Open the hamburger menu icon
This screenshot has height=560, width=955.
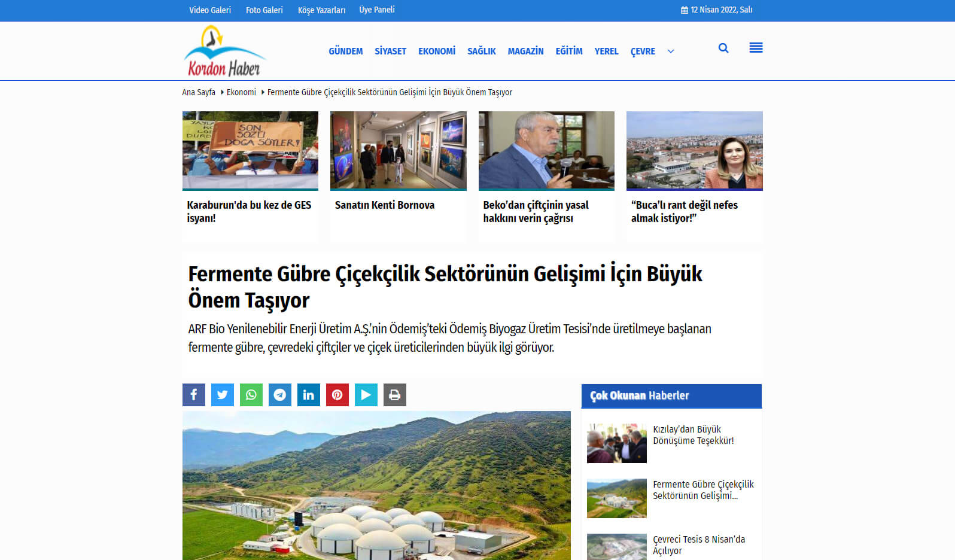pyautogui.click(x=756, y=48)
